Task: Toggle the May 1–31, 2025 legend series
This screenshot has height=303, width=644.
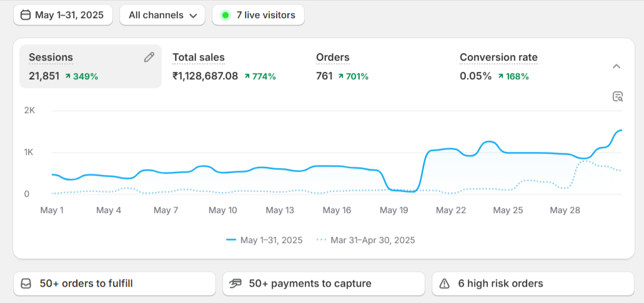Action: pos(264,240)
